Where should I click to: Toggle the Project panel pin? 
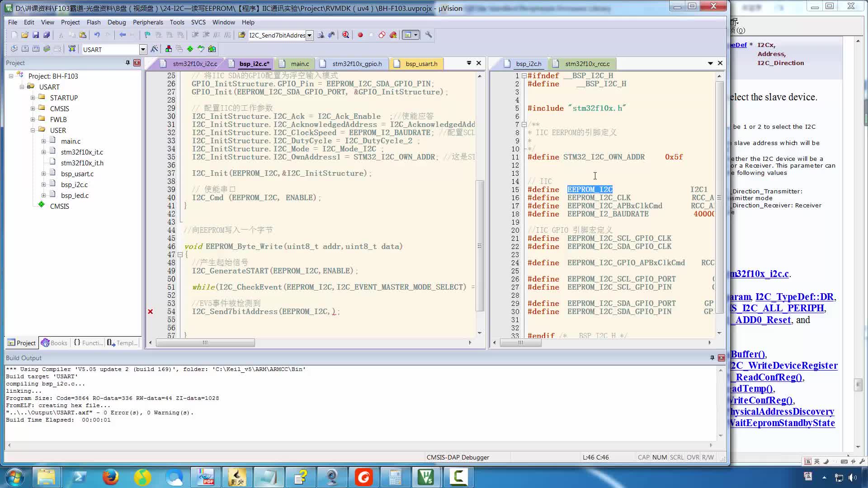pos(128,63)
